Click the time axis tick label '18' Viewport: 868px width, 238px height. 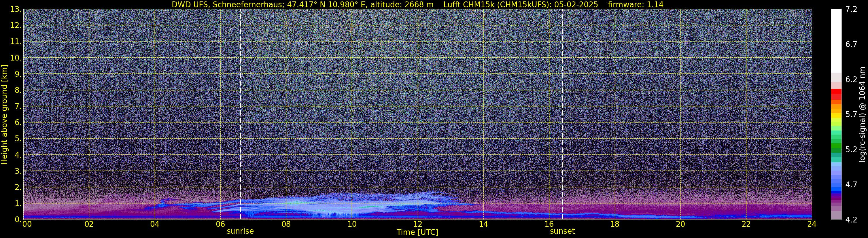point(614,224)
